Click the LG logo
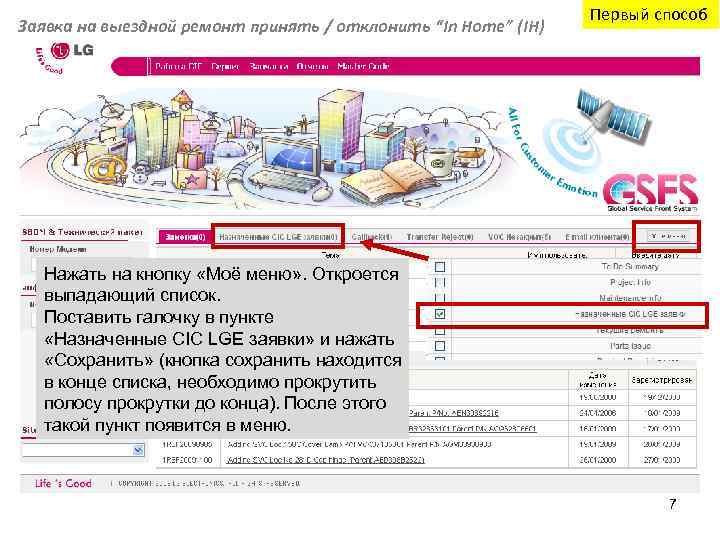Viewport: 720px width, 540px height. coord(72,50)
